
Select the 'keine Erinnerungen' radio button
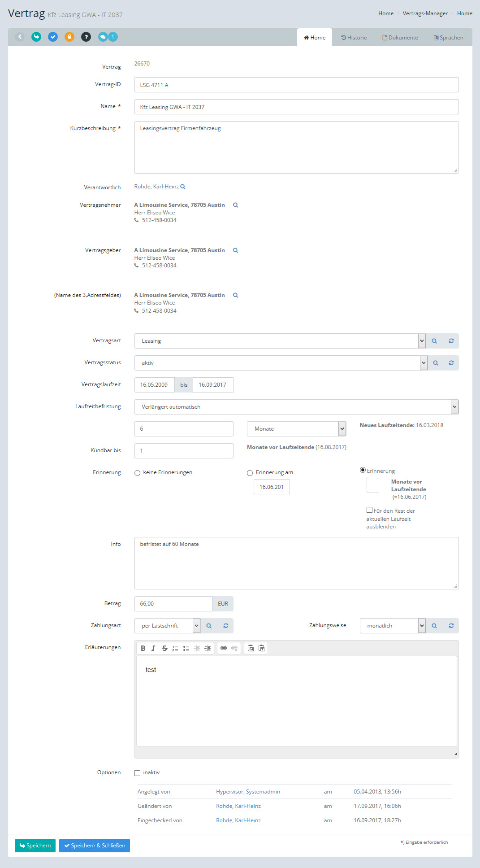(138, 473)
